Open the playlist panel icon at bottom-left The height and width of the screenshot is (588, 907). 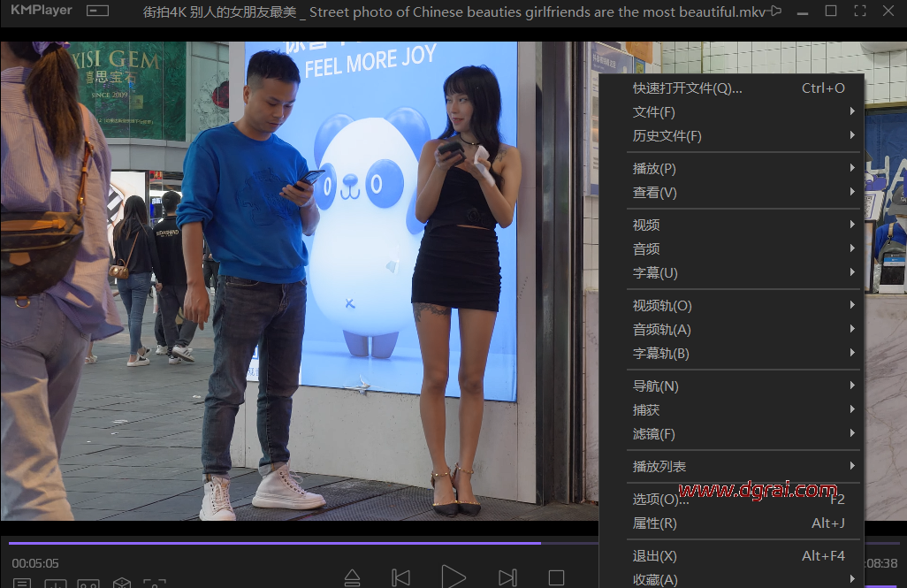[x=22, y=584]
